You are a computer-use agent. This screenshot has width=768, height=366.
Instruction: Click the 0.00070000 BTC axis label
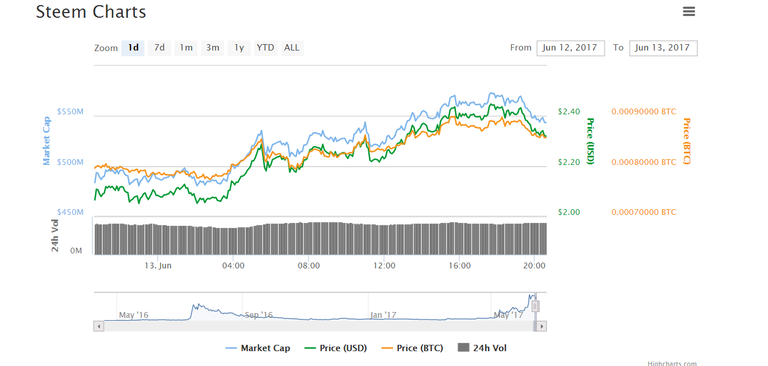pos(644,212)
